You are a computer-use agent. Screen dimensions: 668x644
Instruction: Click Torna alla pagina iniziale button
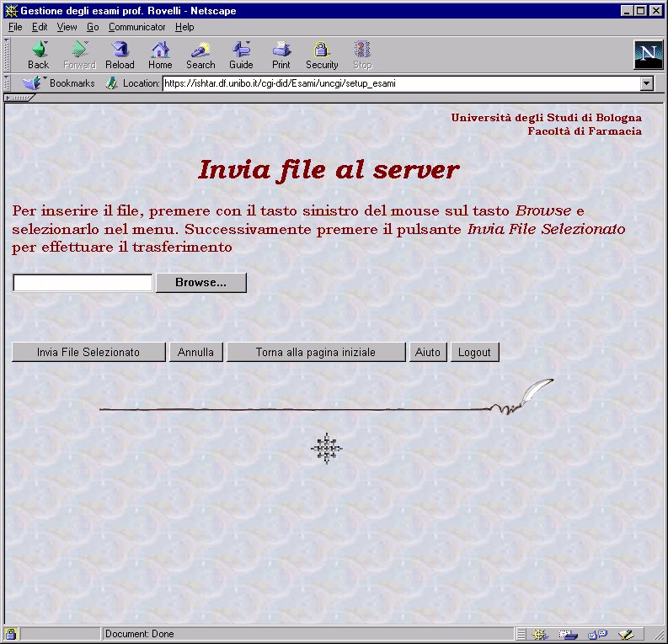316,352
